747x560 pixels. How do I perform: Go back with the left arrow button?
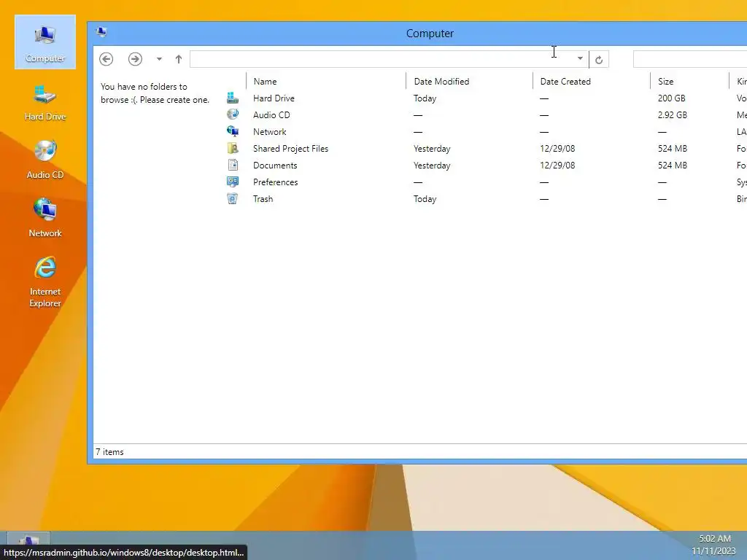pyautogui.click(x=107, y=59)
